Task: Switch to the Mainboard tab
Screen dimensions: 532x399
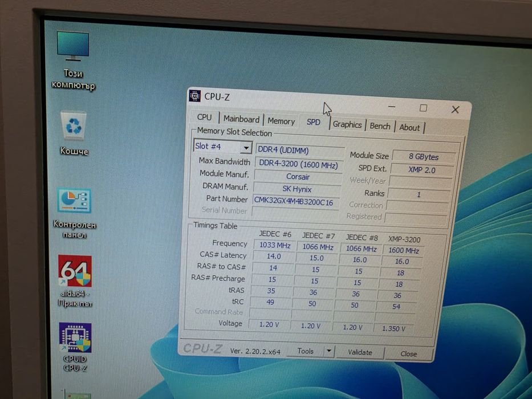Action: [x=241, y=119]
